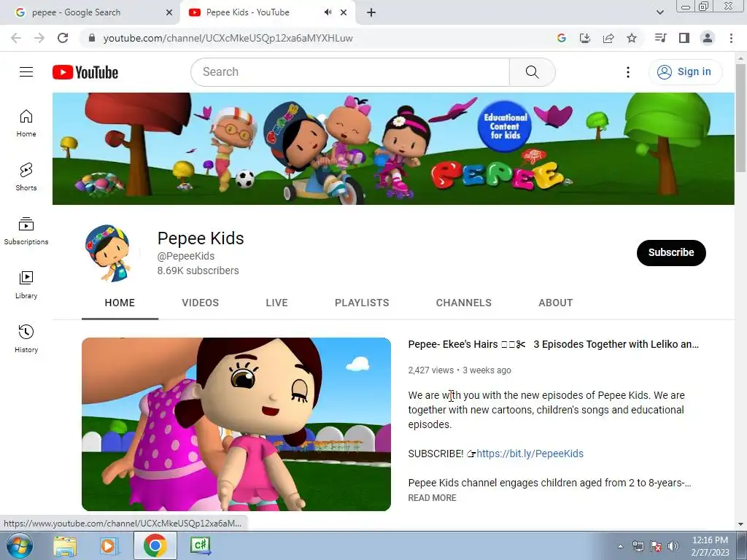This screenshot has width=747, height=560.
Task: Open the PLAYLISTS channel tab
Action: (x=362, y=303)
